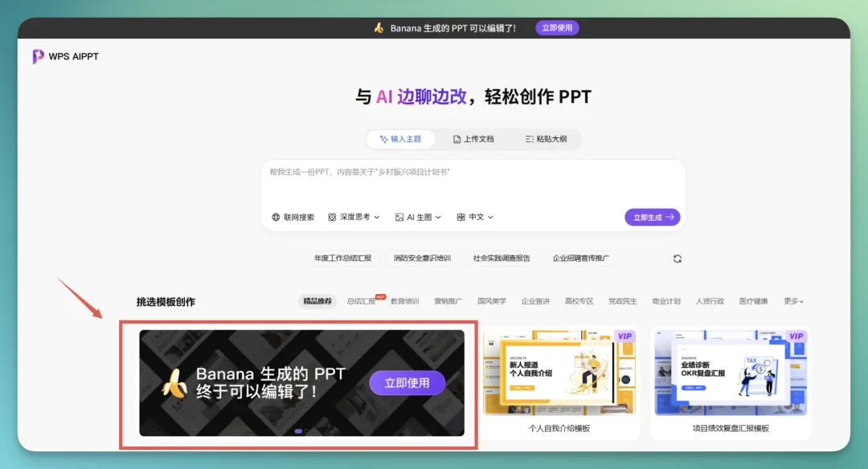The width and height of the screenshot is (868, 469).
Task: Toggle AI 生图 option
Action: tap(416, 217)
